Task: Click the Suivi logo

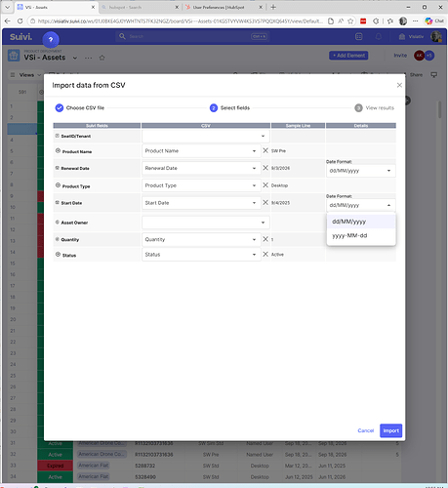Action: click(20, 37)
